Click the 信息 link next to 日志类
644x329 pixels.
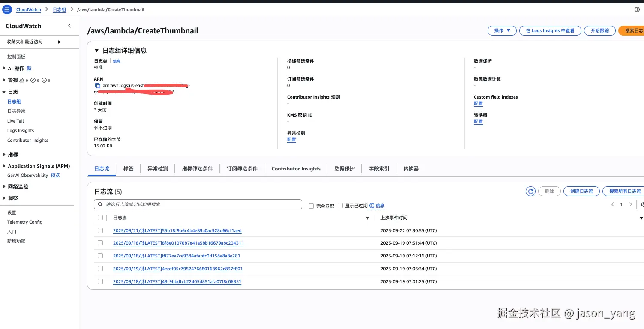point(117,61)
